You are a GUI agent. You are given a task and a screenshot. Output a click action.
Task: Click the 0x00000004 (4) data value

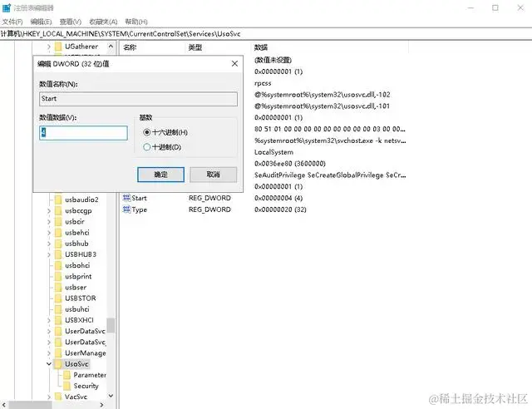(x=278, y=198)
